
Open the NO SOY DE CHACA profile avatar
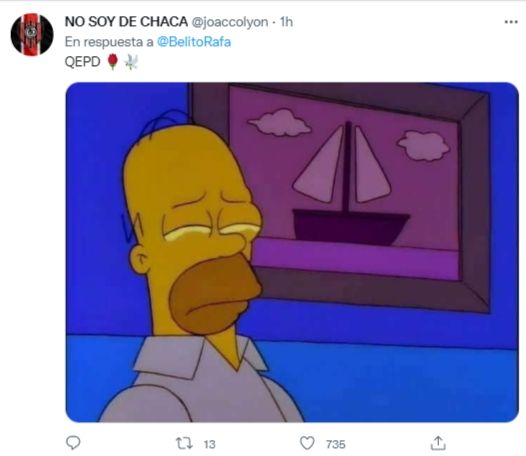tap(32, 34)
